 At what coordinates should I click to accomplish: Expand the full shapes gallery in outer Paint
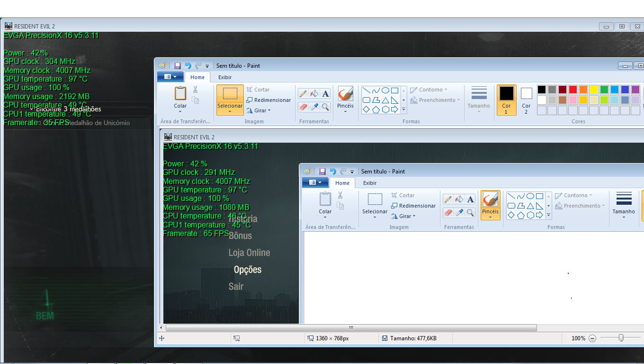[x=403, y=109]
